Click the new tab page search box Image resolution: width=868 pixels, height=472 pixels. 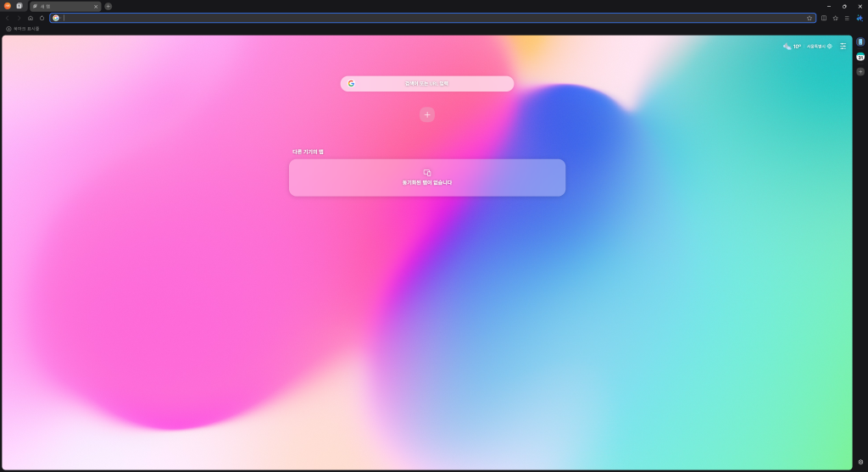[x=427, y=83]
